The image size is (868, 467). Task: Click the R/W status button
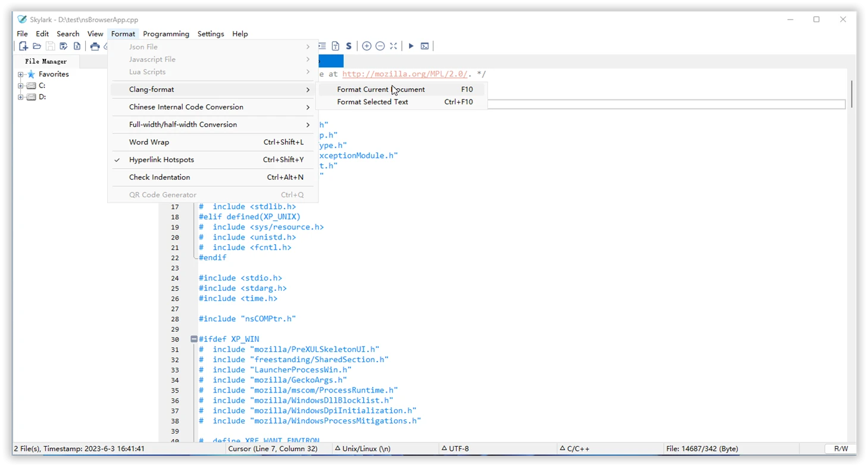841,449
